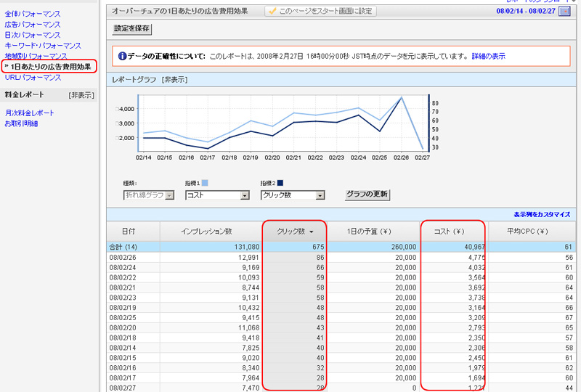The image size is (581, 392).
Task: Click the checkmark icon on start page button
Action: (271, 11)
